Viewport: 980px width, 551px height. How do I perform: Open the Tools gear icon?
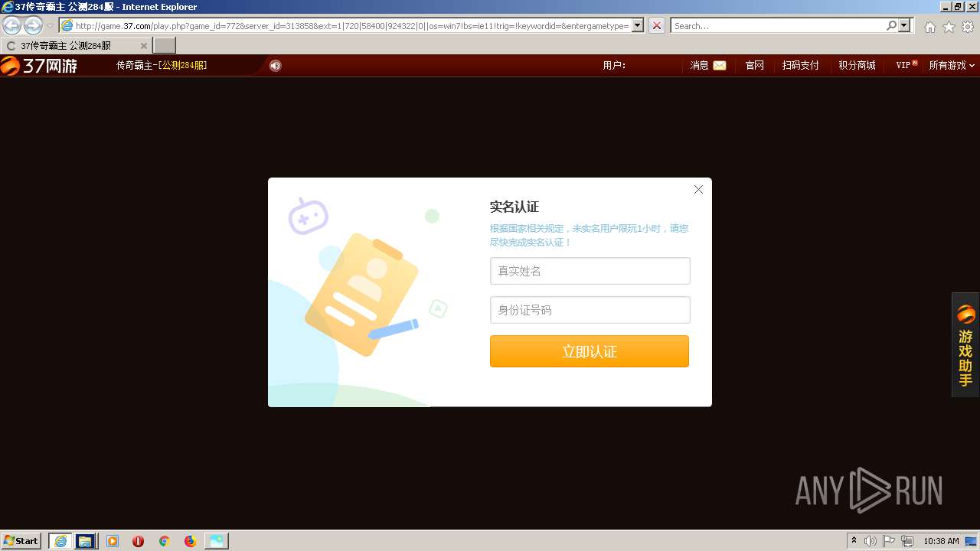(968, 27)
